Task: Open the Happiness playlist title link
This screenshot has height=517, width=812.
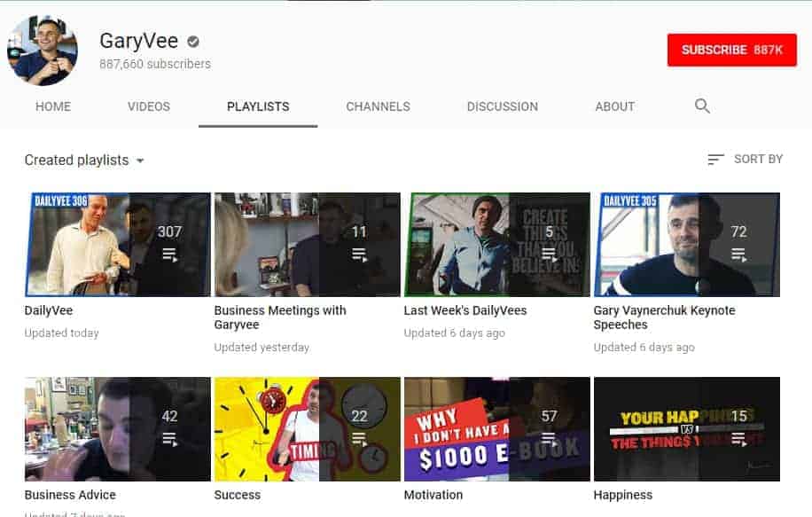Action: tap(623, 495)
